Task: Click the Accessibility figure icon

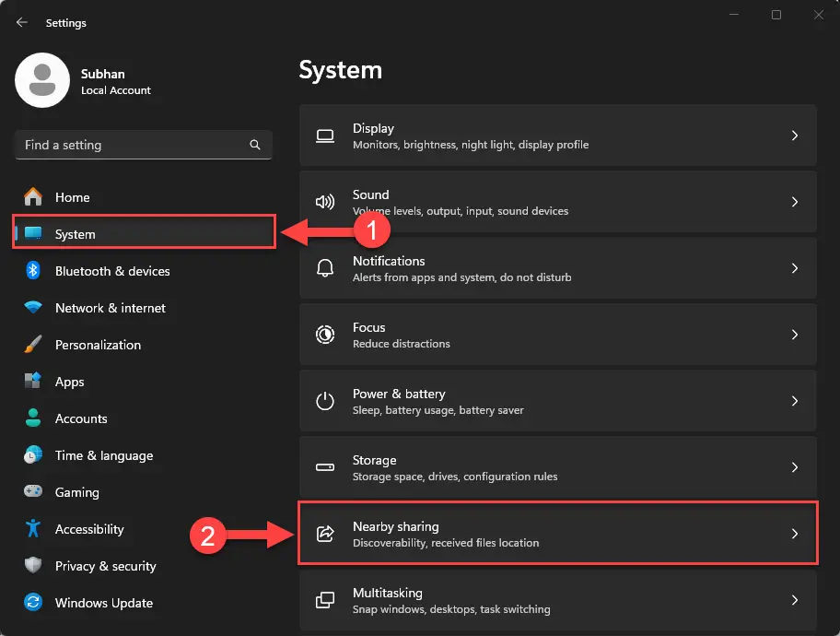Action: (x=33, y=529)
